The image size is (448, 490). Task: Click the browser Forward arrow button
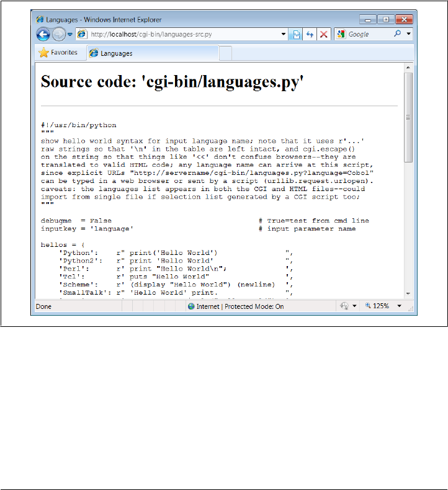click(x=58, y=34)
